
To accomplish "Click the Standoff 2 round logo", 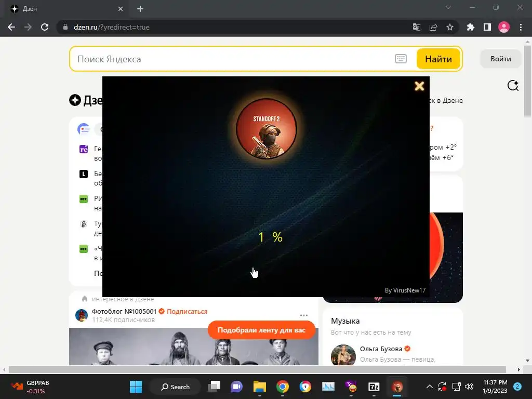I will 267,129.
